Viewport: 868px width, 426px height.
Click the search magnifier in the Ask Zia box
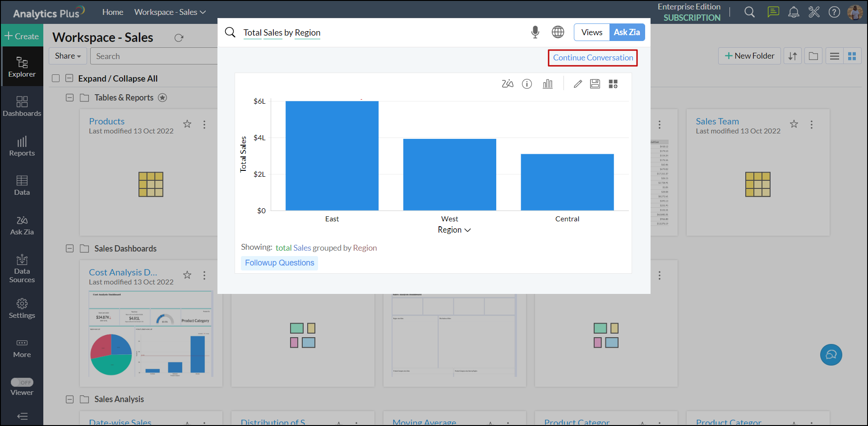pos(230,32)
